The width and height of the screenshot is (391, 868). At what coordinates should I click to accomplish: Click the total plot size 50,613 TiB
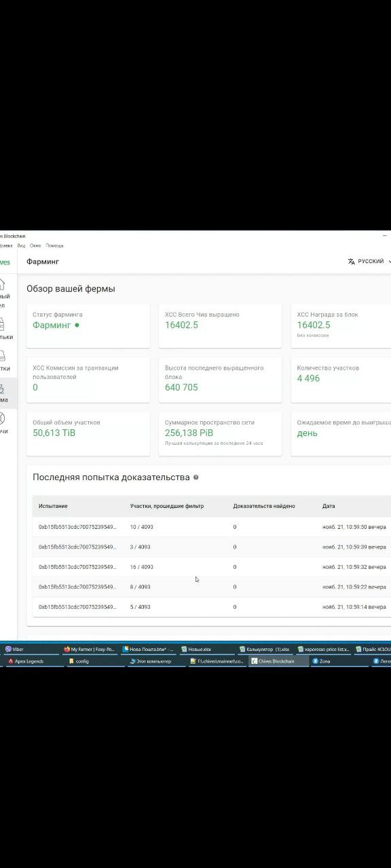54,433
